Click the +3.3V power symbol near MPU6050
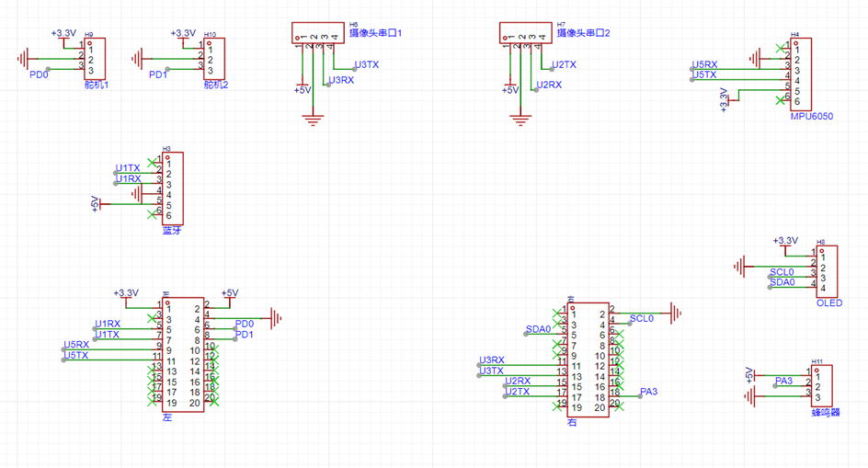The image size is (868, 468). tap(725, 97)
